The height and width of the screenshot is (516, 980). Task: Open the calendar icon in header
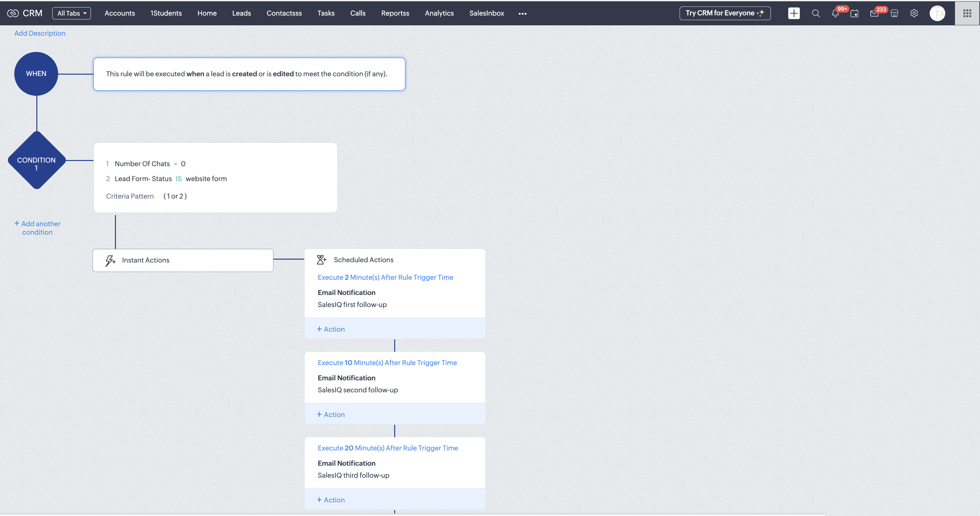pyautogui.click(x=854, y=14)
